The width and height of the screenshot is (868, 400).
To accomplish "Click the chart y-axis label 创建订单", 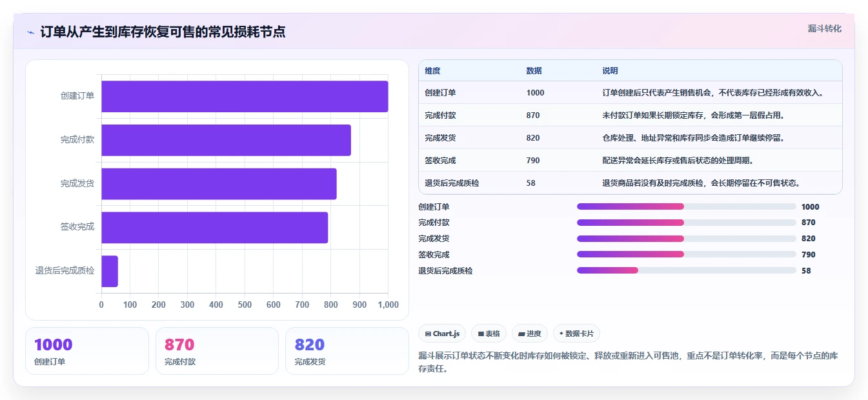I will tap(77, 96).
